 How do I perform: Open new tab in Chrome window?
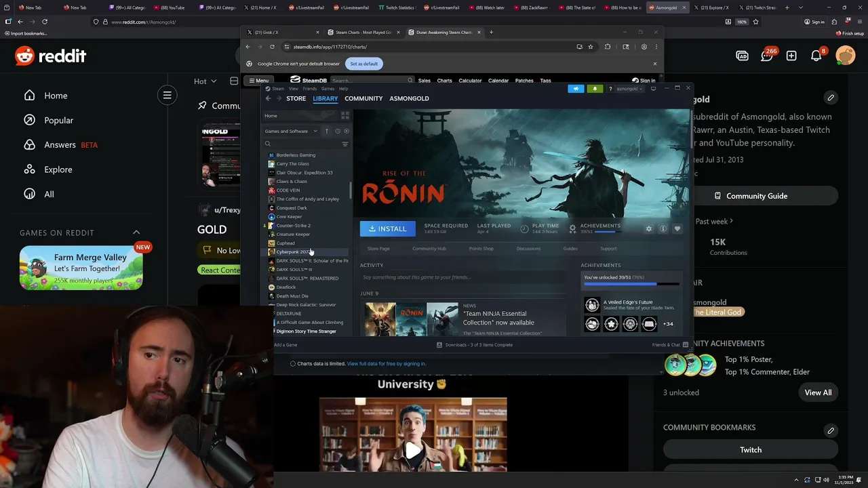(491, 32)
